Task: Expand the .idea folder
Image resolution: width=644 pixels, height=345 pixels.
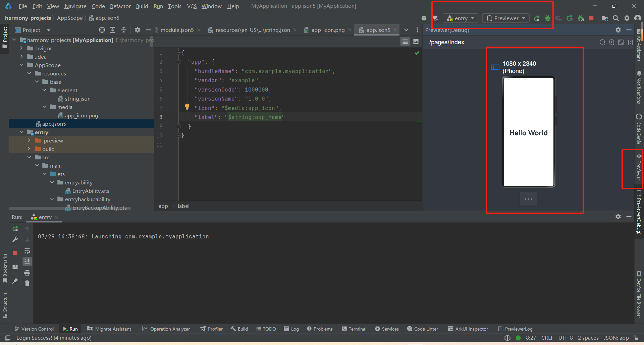Action: coord(21,57)
